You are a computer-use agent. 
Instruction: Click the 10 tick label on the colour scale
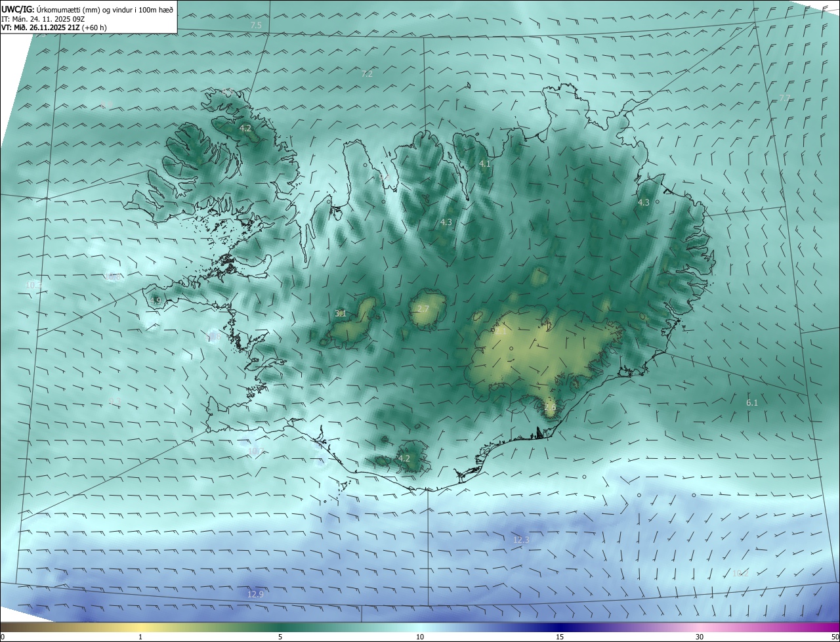pyautogui.click(x=420, y=637)
